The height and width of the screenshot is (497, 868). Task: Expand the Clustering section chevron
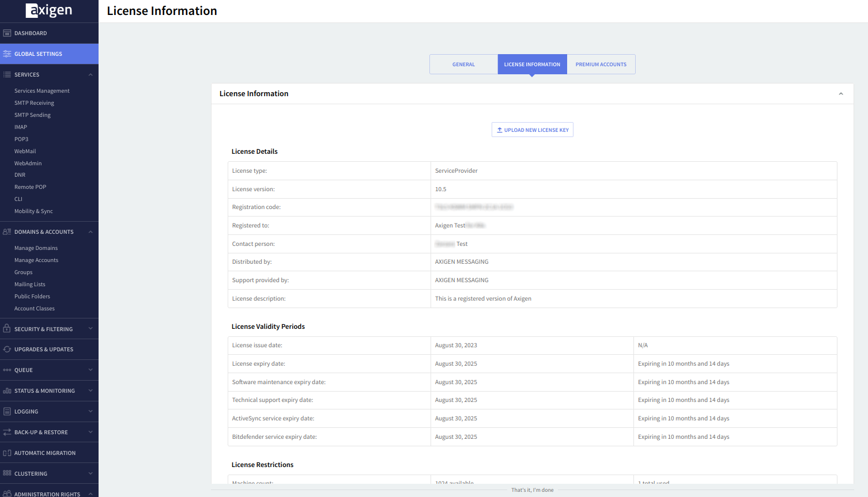tap(90, 474)
